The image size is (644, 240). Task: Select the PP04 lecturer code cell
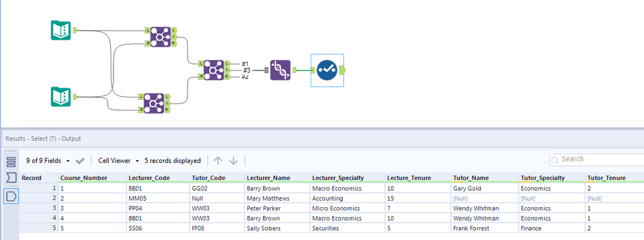(x=158, y=208)
